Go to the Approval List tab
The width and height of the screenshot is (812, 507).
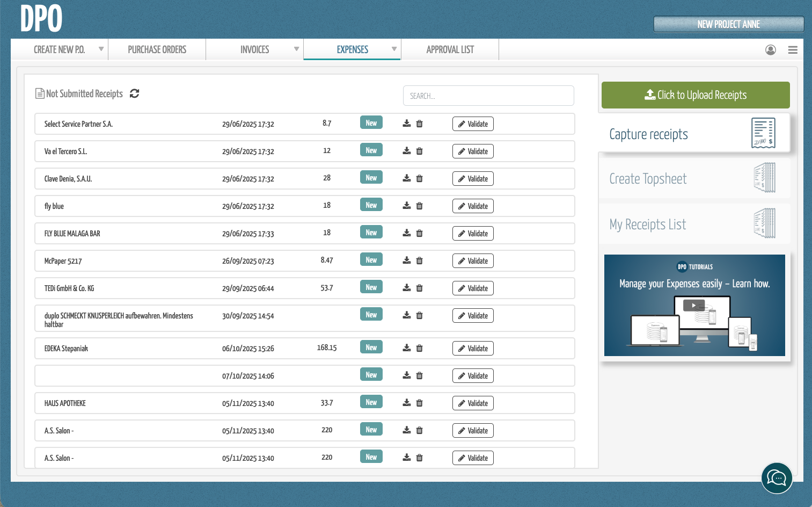tap(450, 49)
